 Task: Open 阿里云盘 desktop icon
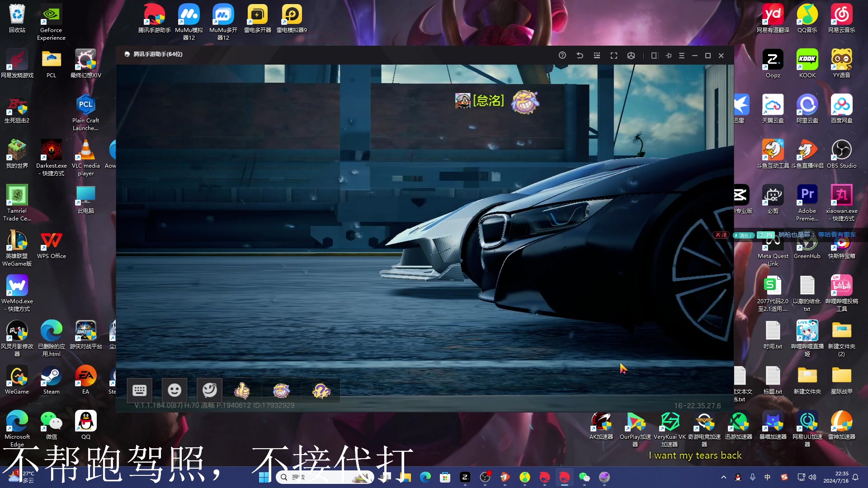click(x=807, y=109)
